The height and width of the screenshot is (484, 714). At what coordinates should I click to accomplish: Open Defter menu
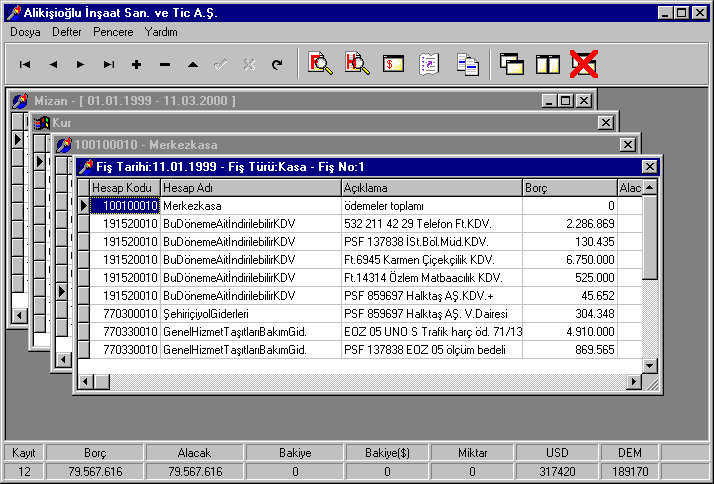(66, 32)
